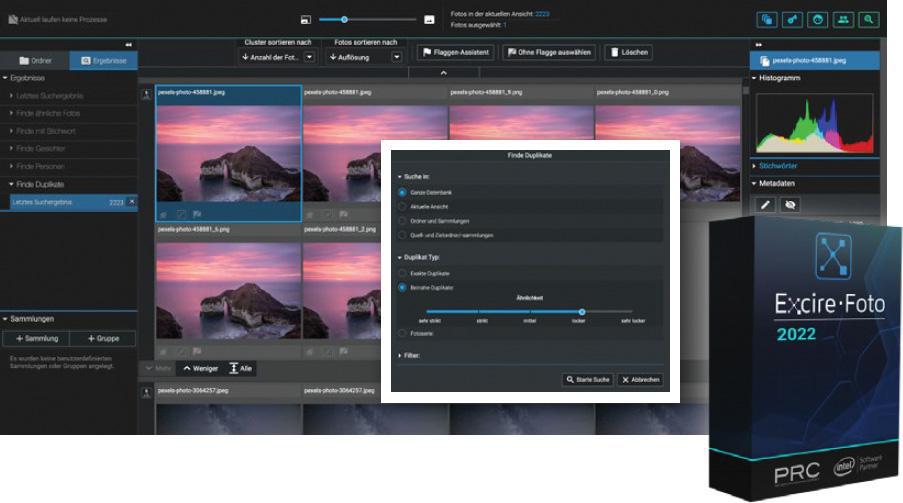903x503 pixels.
Task: Switch to the Ergebnisse tab
Action: click(104, 60)
